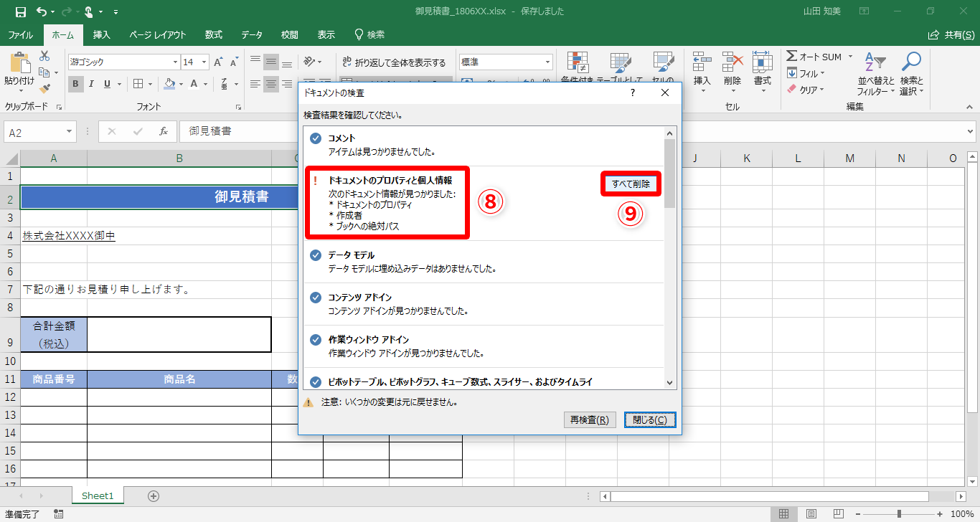Viewport: 980px width, 522px height.
Task: Switch to the 校閲 tab
Action: pyautogui.click(x=290, y=34)
